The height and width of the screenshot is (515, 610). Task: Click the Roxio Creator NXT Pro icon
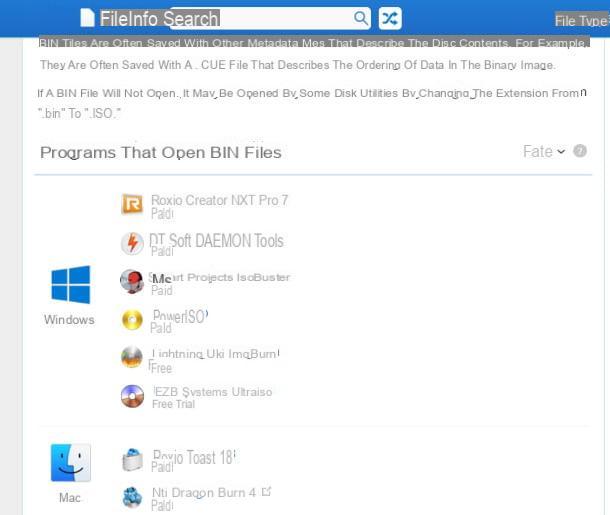point(132,204)
